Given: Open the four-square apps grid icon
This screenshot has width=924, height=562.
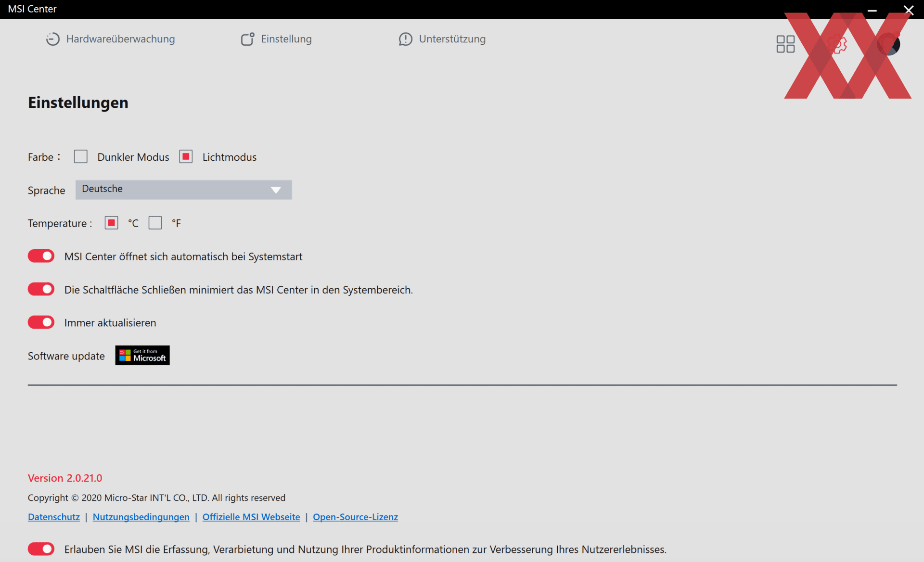Looking at the screenshot, I should (785, 44).
